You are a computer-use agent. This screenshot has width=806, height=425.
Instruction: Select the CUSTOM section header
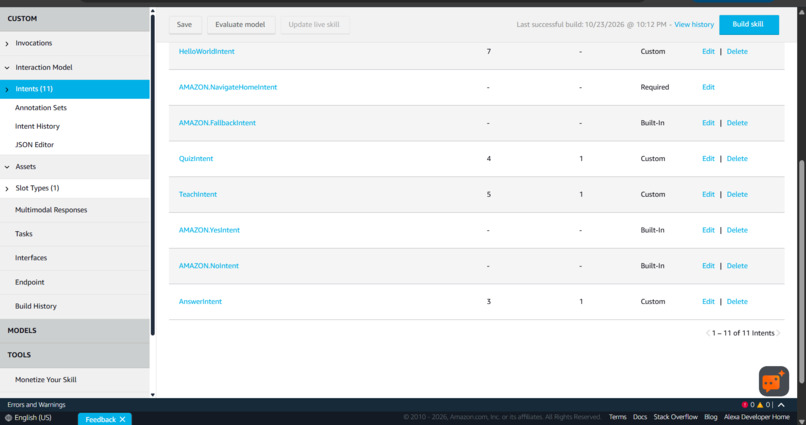coord(75,19)
